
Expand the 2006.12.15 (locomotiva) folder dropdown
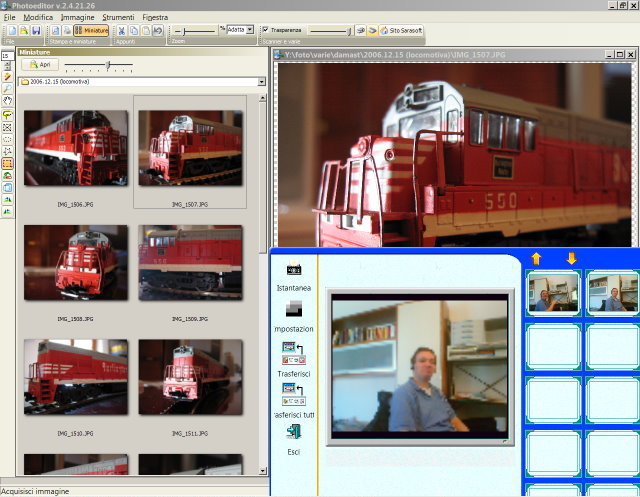(x=262, y=82)
